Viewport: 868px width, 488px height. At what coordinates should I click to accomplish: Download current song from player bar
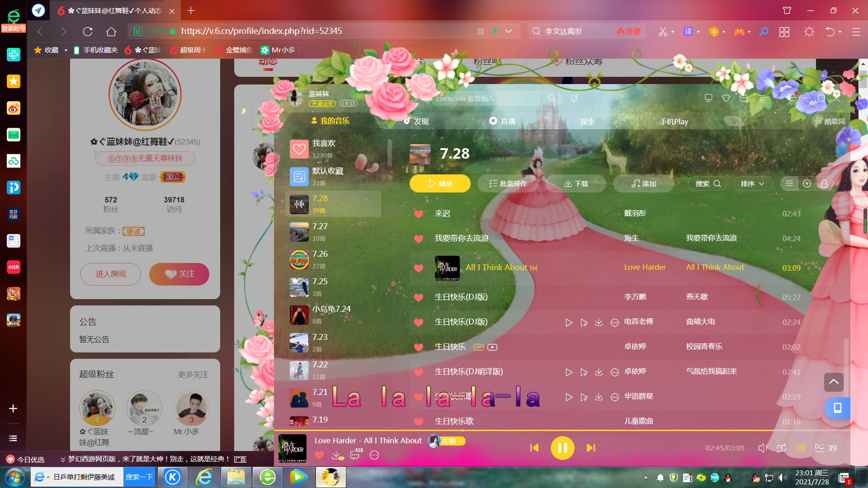pyautogui.click(x=337, y=455)
